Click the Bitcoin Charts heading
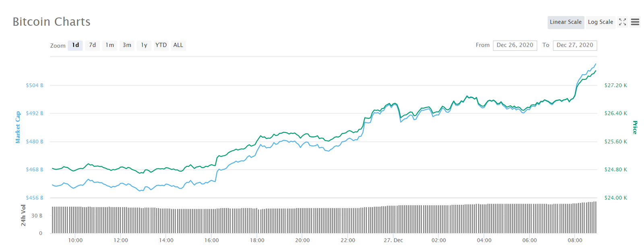This screenshot has height=251, width=644. 52,22
